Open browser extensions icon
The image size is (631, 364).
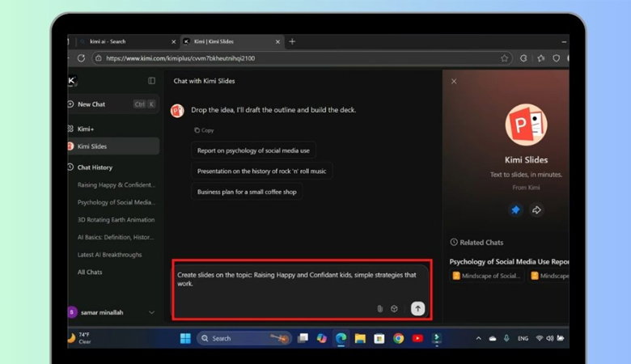click(x=523, y=58)
